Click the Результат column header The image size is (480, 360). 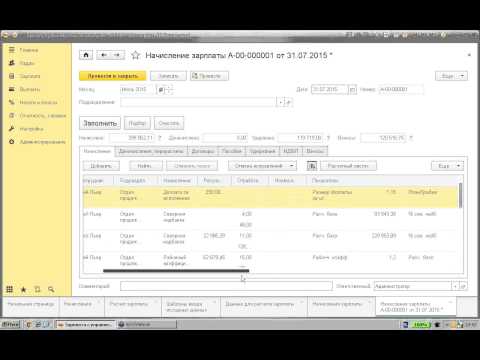[x=212, y=180]
